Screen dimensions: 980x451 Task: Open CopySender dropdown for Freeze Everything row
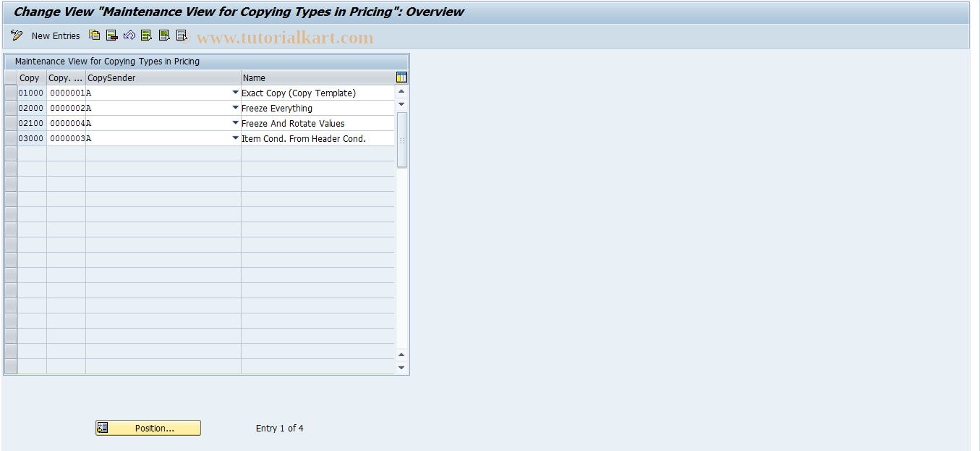[x=235, y=108]
